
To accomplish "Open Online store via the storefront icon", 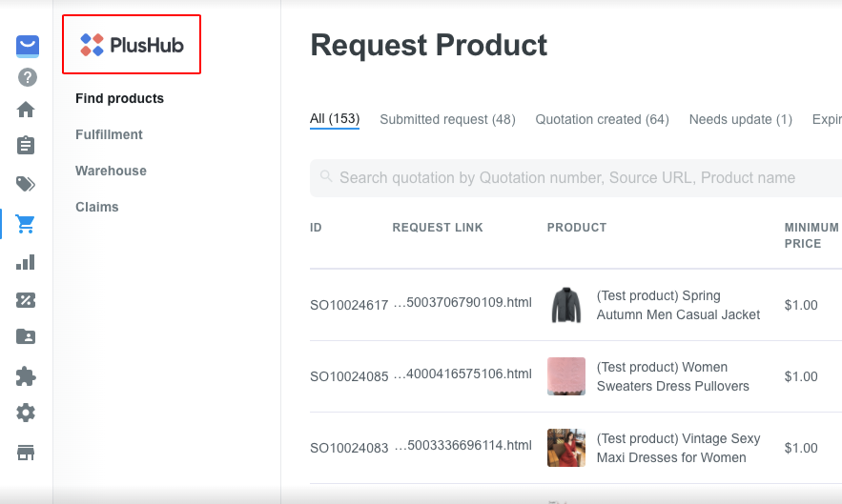I will pyautogui.click(x=26, y=453).
